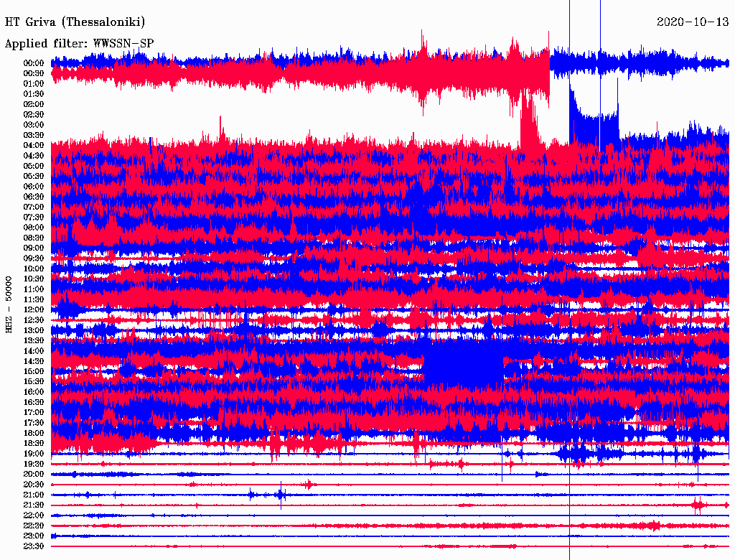The image size is (735, 560).
Task: Select the 08:30 time label
Action: (x=34, y=238)
